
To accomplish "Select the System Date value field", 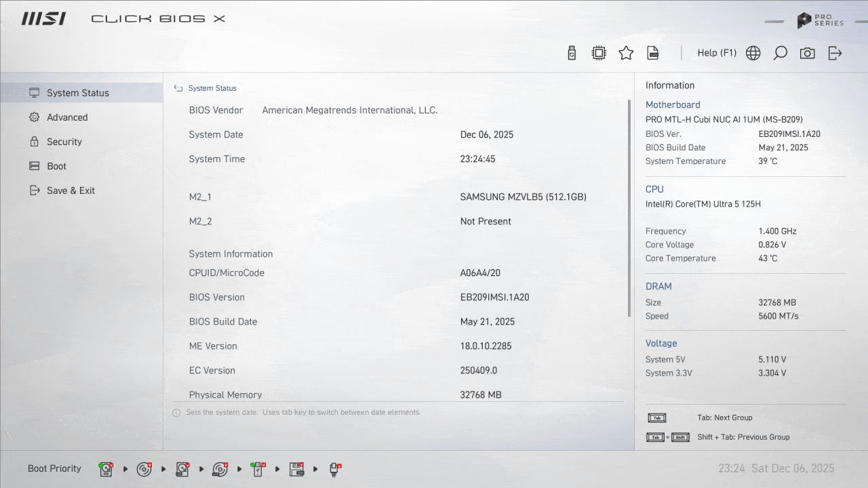I will 486,135.
